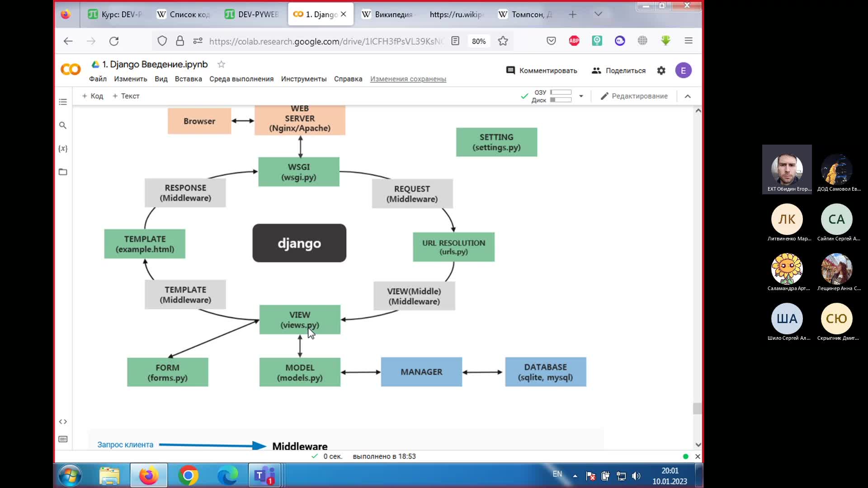Open Windows Start menu
This screenshot has height=488, width=868.
pos(70,476)
